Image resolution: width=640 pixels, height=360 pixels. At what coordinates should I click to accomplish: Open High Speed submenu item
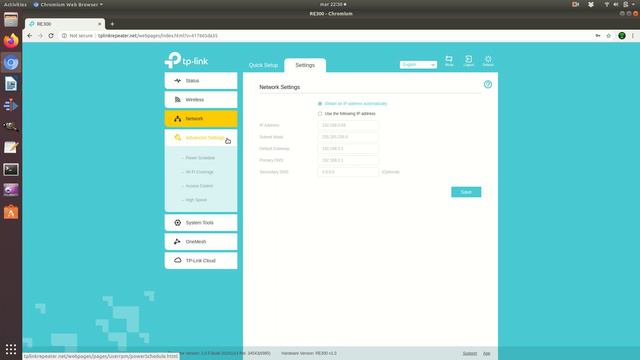(x=196, y=200)
